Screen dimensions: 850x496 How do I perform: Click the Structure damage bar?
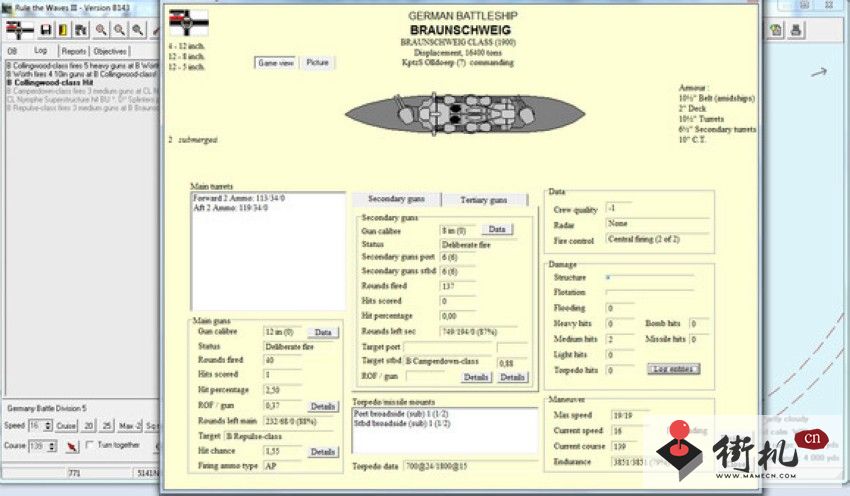click(649, 277)
